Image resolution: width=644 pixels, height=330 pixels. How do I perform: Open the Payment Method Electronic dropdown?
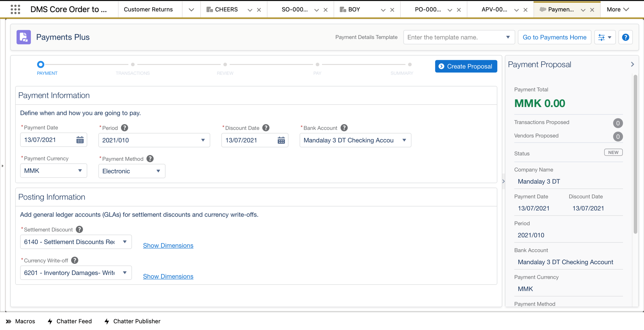pos(131,171)
